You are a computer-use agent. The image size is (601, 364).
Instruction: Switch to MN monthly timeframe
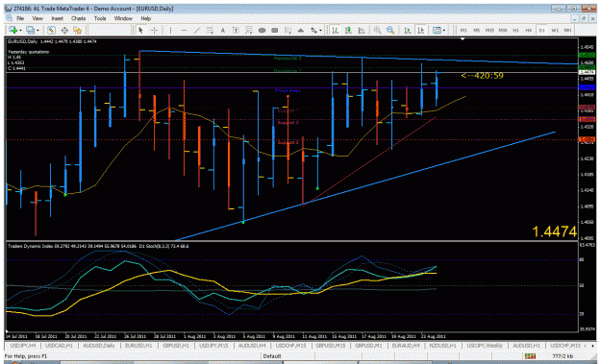click(567, 30)
